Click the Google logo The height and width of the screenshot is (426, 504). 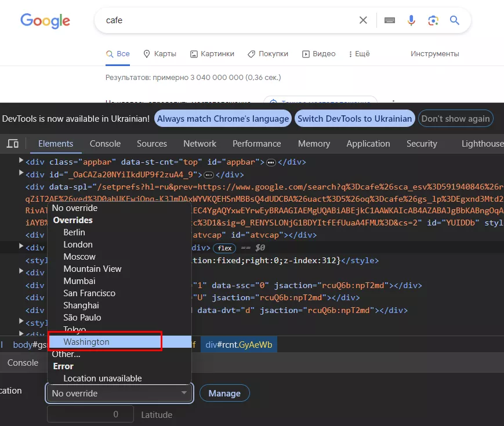[45, 21]
